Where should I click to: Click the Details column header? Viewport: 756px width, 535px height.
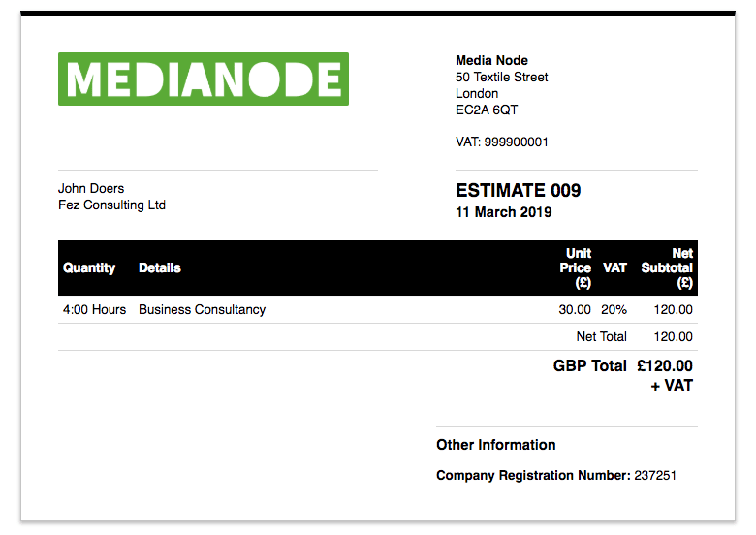pyautogui.click(x=160, y=268)
